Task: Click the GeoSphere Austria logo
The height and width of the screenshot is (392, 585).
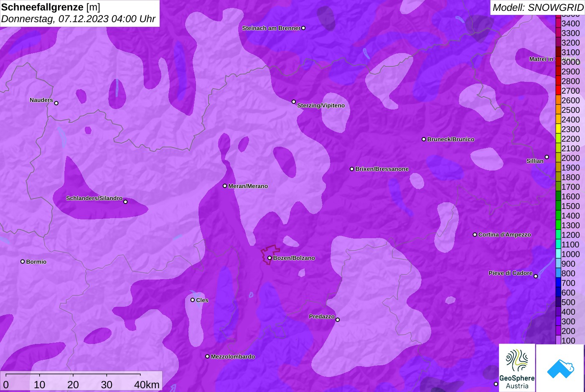Action: [x=517, y=368]
